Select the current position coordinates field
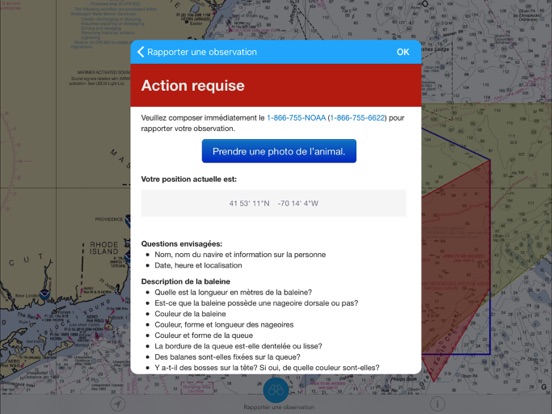This screenshot has width=552, height=414. pos(274,203)
